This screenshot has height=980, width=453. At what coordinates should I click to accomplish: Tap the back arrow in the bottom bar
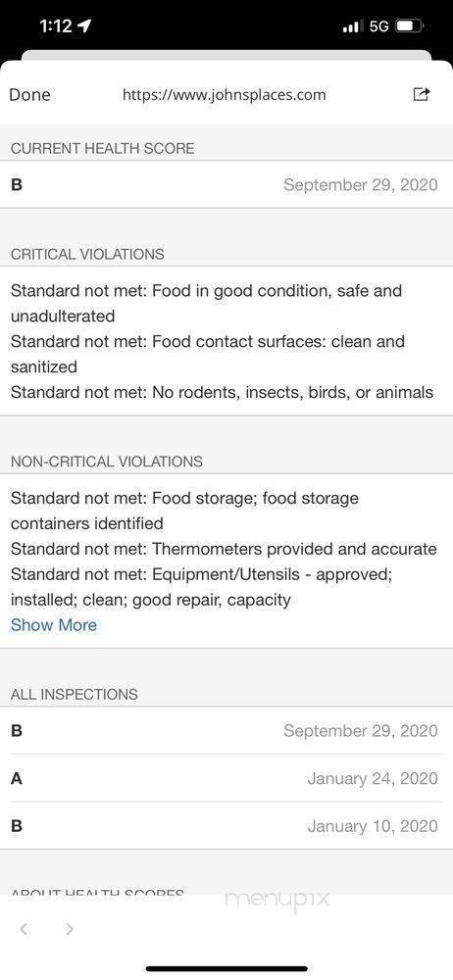24,929
